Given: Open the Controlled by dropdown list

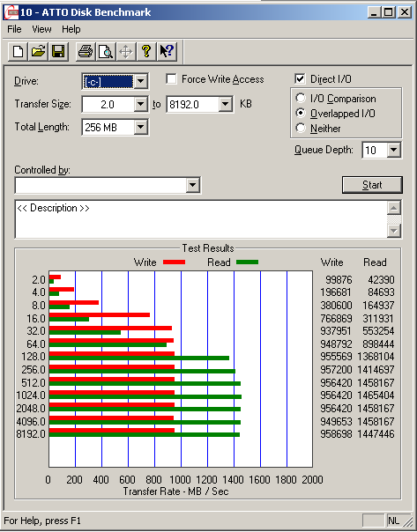Looking at the screenshot, I should pos(192,185).
